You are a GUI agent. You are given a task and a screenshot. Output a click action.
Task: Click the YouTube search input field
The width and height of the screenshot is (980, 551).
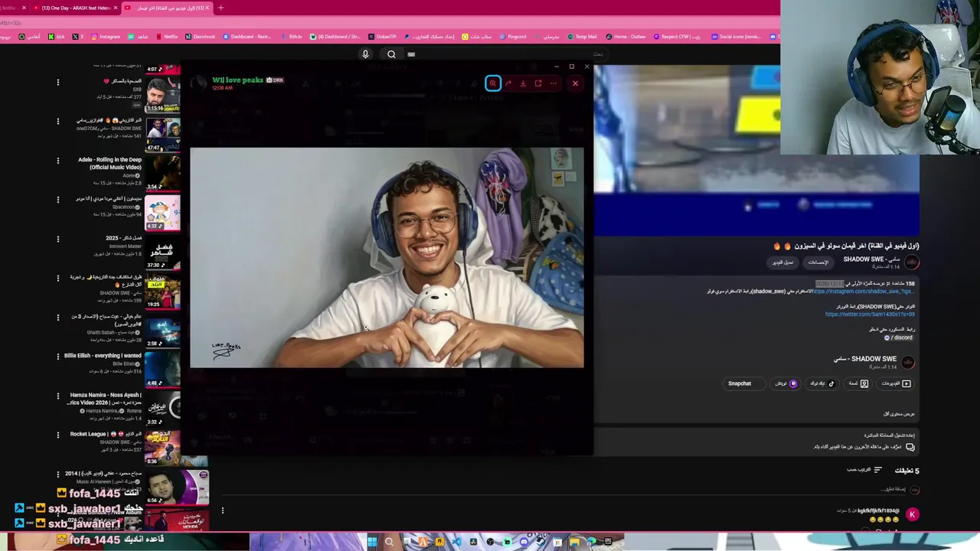point(505,54)
